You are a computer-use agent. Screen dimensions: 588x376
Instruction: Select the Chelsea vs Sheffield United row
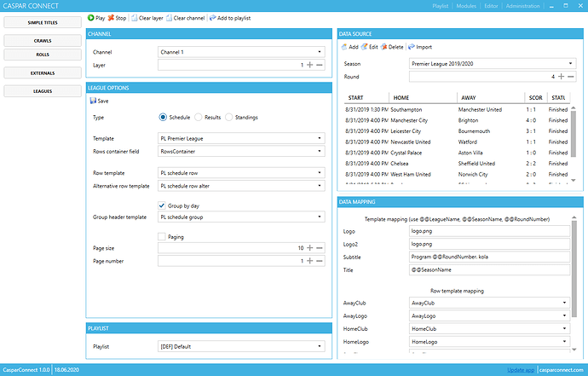click(x=457, y=164)
